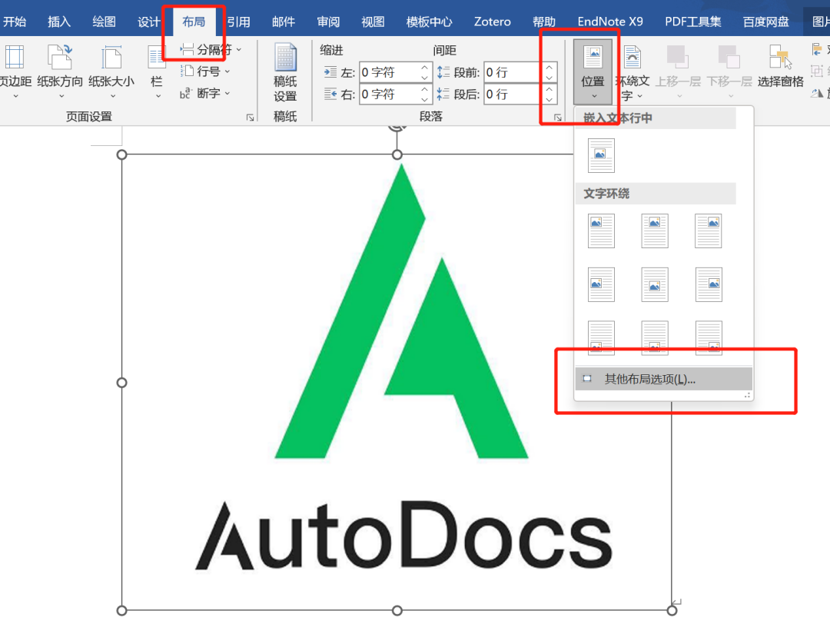Viewport: 830px width, 644px height.
Task: Switch to the 审阅 Review tab
Action: (x=328, y=22)
